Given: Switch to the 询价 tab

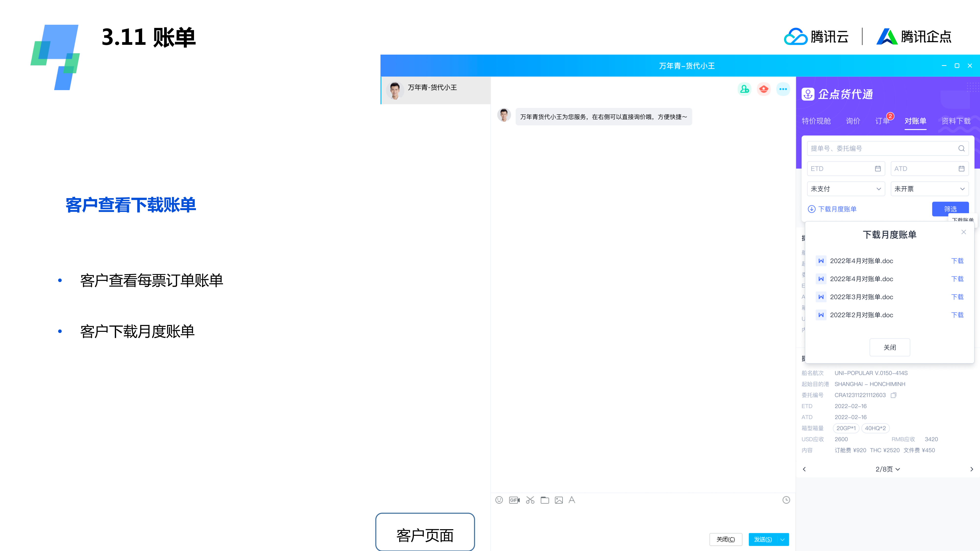Looking at the screenshot, I should (x=853, y=121).
